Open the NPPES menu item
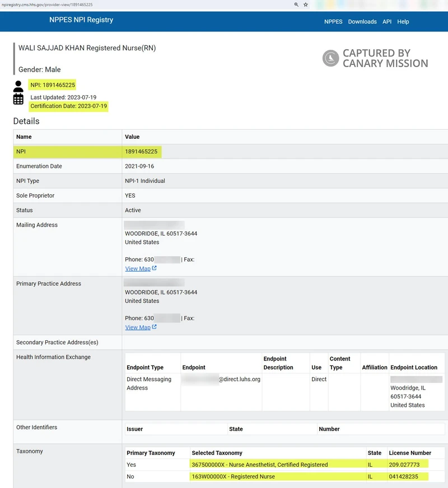 coord(333,21)
